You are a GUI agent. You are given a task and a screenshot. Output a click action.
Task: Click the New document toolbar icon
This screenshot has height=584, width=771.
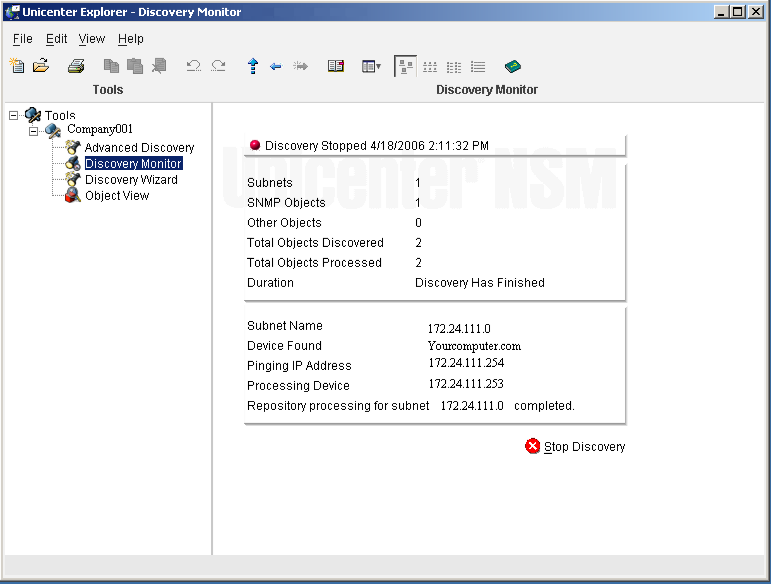[16, 66]
